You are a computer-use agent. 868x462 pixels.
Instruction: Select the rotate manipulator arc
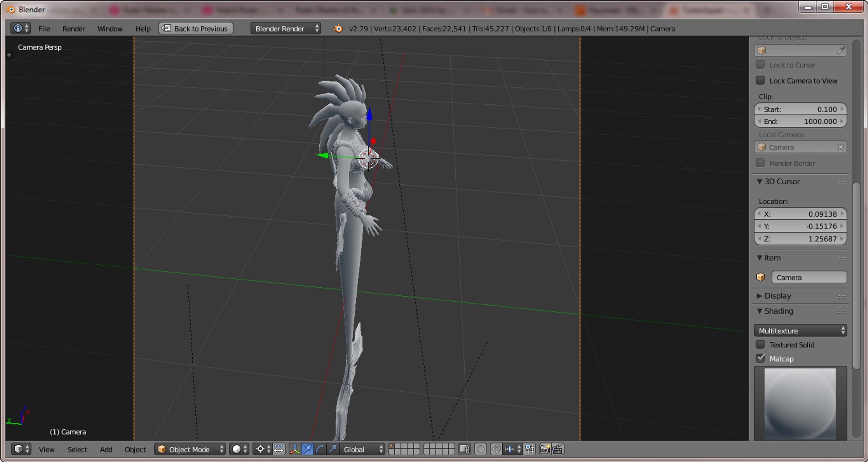[320, 449]
